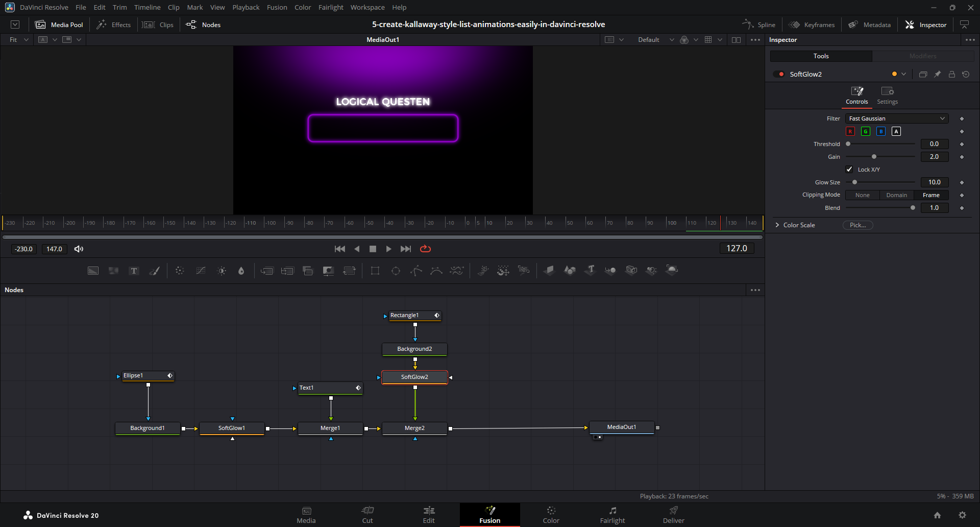Toggle the red channel button
Viewport: 980px width, 527px height.
pyautogui.click(x=850, y=131)
